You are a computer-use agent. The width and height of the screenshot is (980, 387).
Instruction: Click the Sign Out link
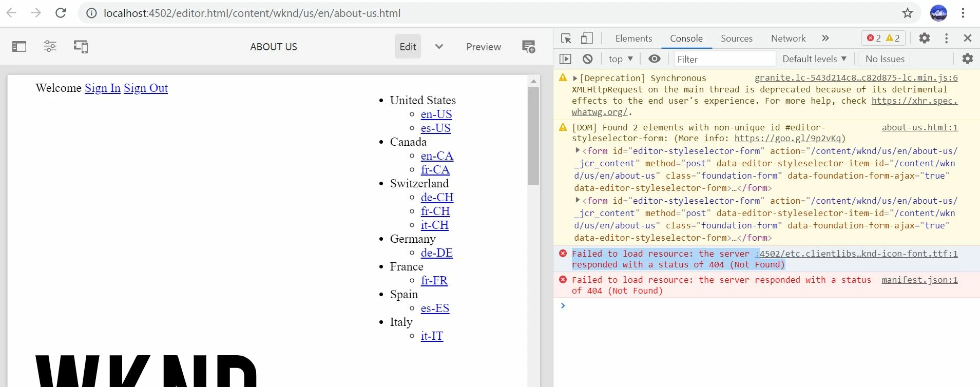click(146, 88)
